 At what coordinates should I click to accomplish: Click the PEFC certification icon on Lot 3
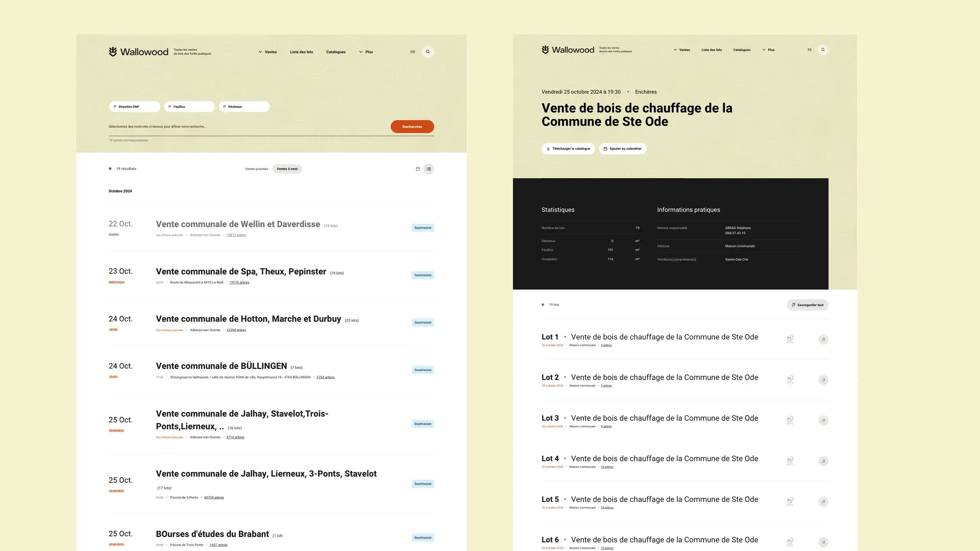[790, 420]
